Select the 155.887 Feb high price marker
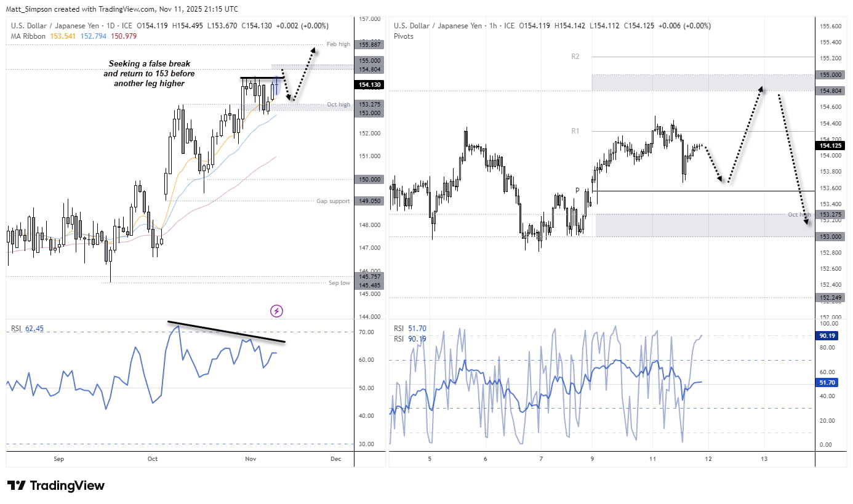The image size is (853, 504). [x=370, y=44]
